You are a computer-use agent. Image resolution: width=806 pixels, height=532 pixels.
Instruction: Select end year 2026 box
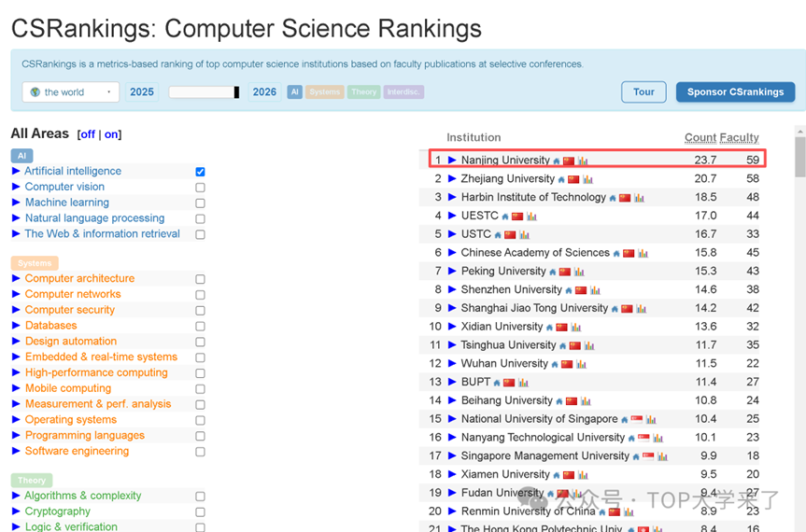(x=264, y=91)
